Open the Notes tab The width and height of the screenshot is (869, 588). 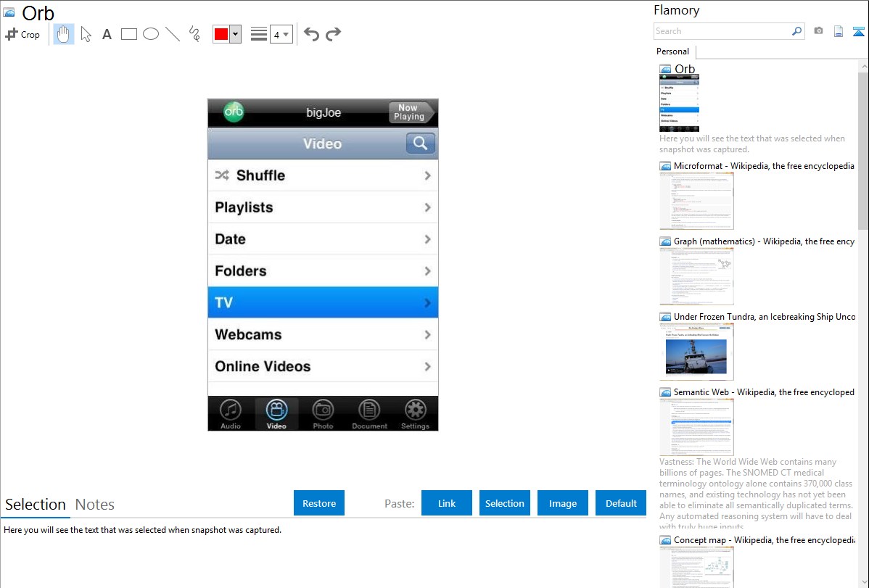(x=95, y=505)
